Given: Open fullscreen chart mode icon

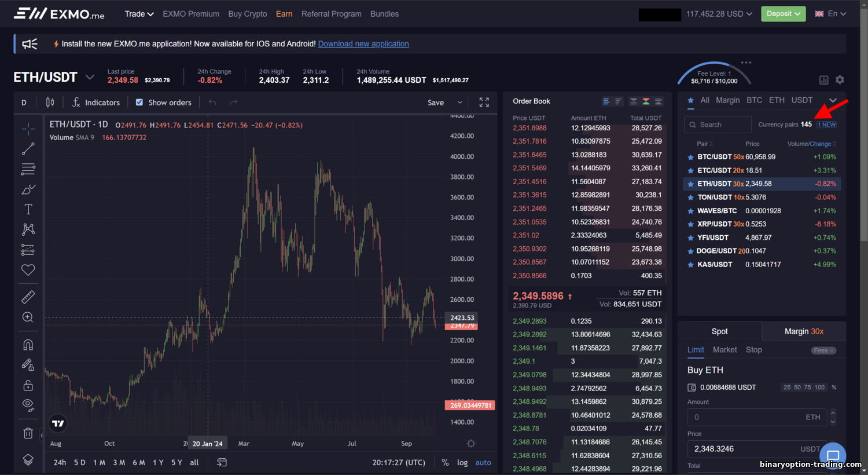Looking at the screenshot, I should (484, 103).
